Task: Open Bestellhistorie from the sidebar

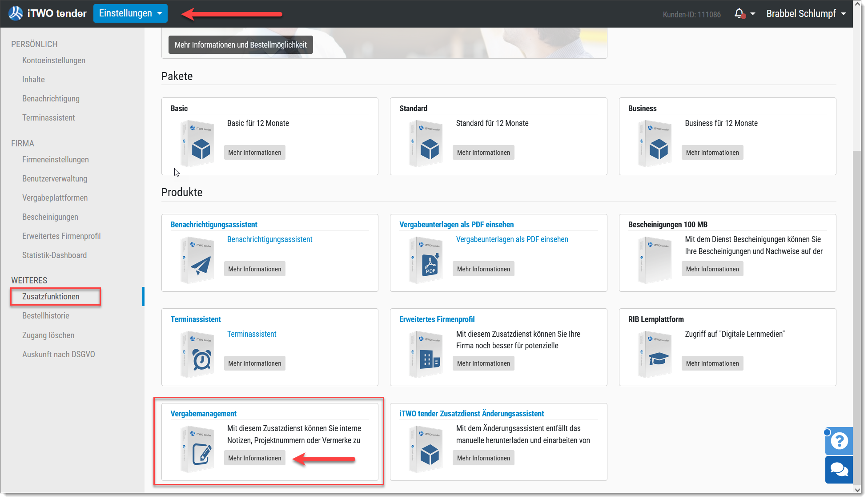Action: (46, 316)
